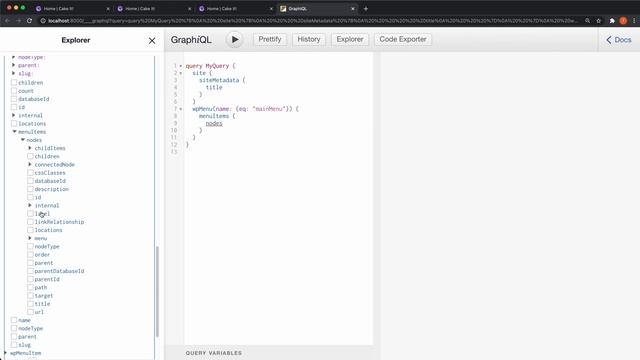Screen dimensions: 640x360
Task: Close the Explorer panel with the X
Action: pyautogui.click(x=152, y=41)
